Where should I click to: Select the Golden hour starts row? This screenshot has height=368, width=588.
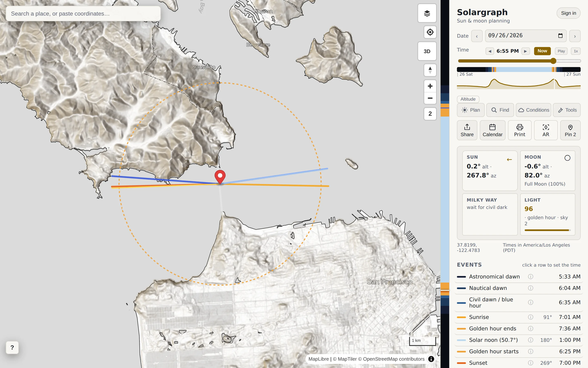coord(519,351)
